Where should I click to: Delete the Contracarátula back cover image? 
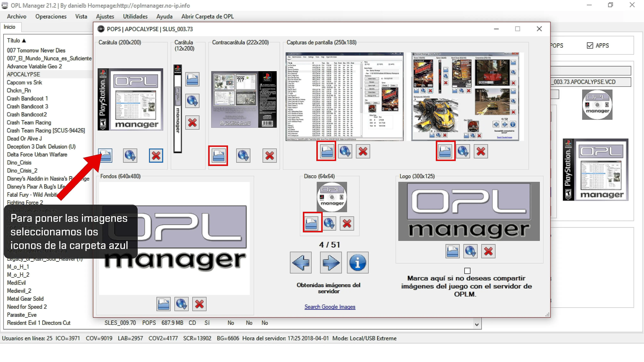[270, 155]
